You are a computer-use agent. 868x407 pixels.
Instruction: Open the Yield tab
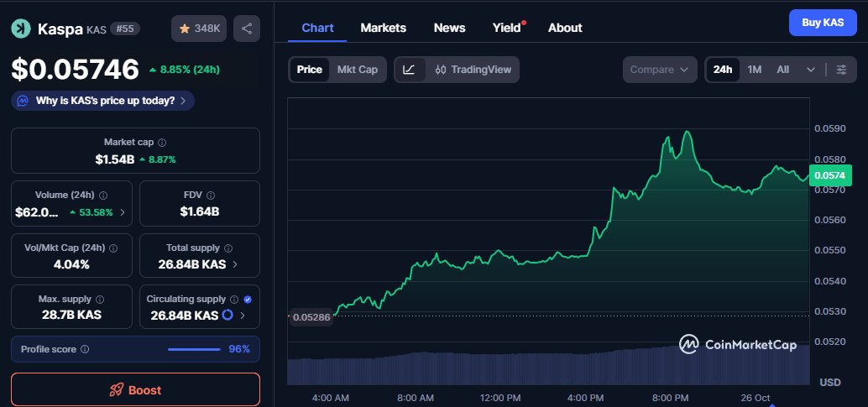(x=507, y=28)
